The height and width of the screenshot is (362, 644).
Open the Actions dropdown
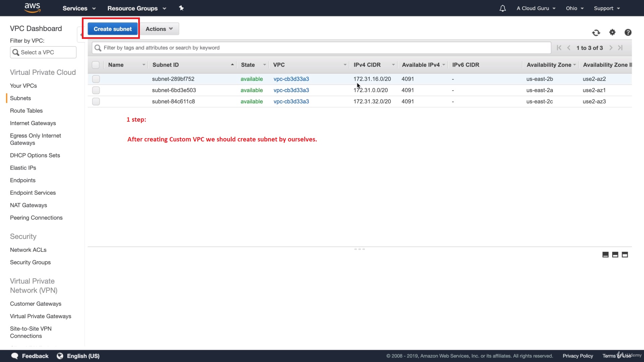click(159, 29)
